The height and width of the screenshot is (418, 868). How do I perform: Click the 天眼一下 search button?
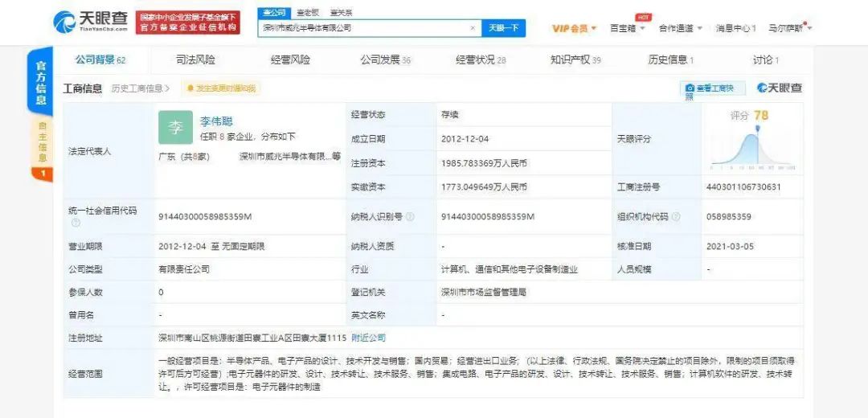(x=503, y=27)
